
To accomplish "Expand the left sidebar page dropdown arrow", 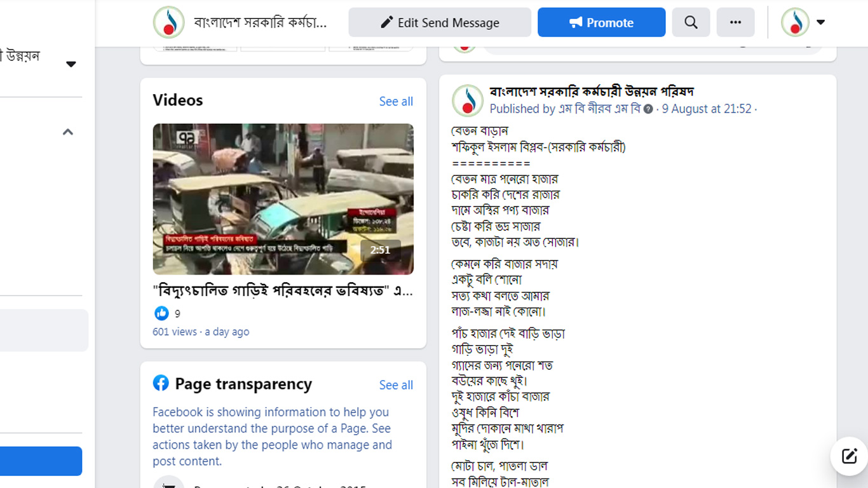I will coord(71,64).
